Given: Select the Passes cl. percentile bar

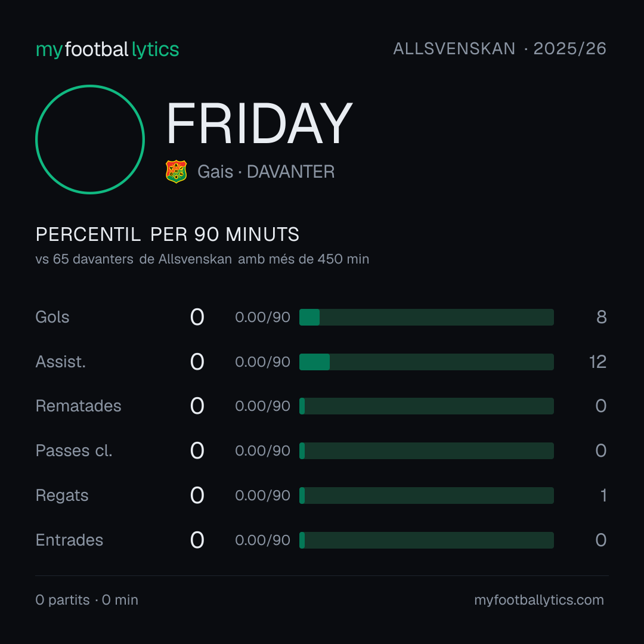Looking at the screenshot, I should (426, 451).
